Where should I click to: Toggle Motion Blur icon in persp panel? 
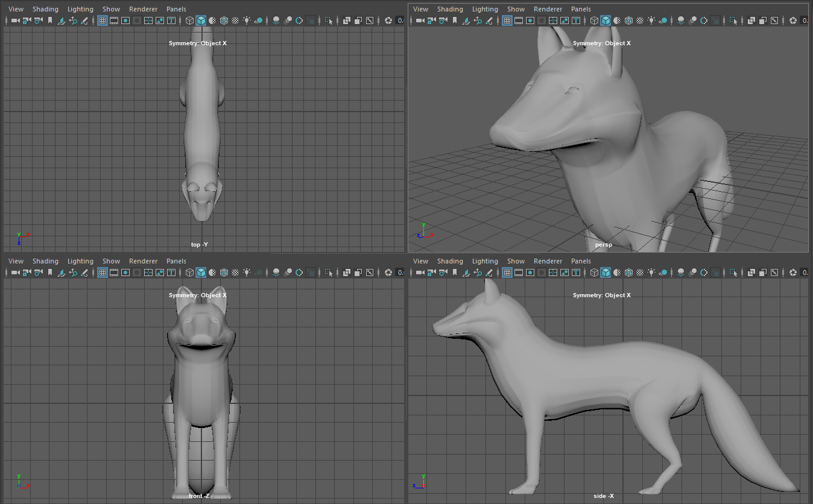(692, 20)
